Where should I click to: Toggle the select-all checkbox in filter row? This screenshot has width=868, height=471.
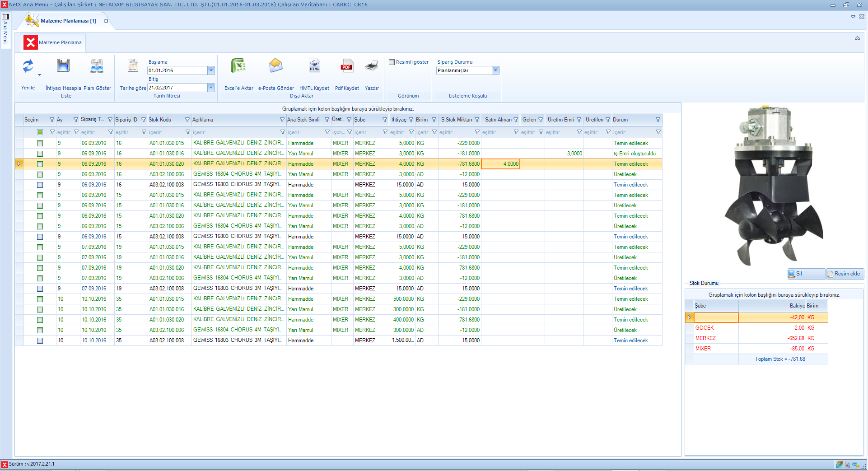point(40,132)
